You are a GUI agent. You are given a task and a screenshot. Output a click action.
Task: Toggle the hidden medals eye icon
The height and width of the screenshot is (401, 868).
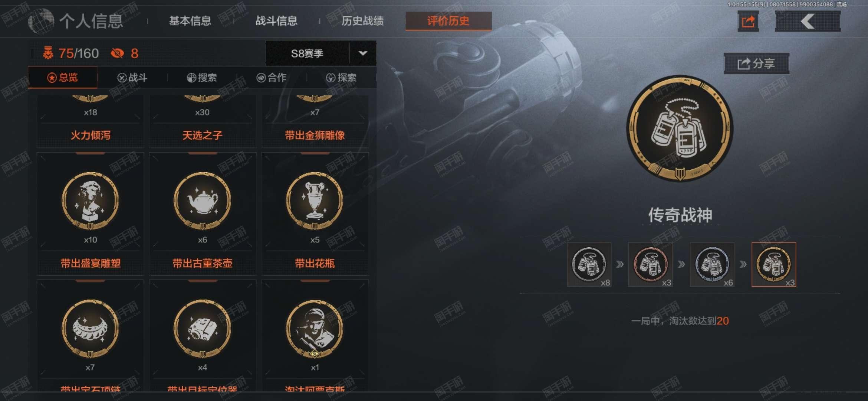[x=117, y=53]
